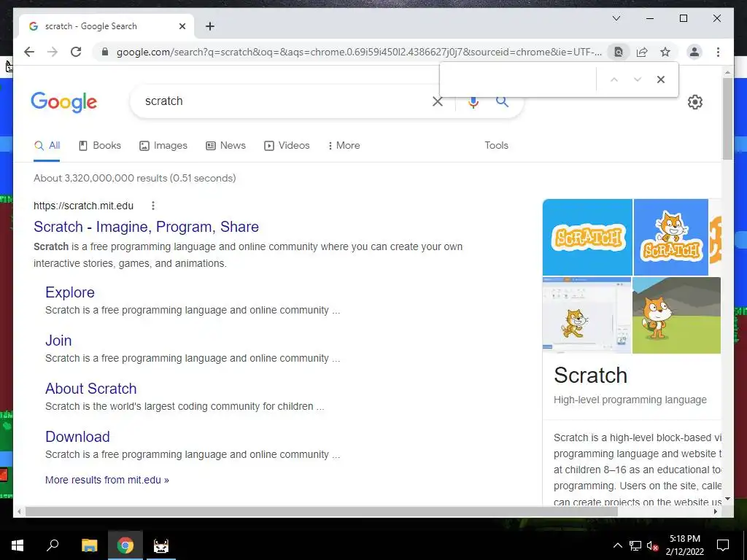Open Windows taskbar search
Viewport: 747px width, 560px height.
pyautogui.click(x=53, y=545)
